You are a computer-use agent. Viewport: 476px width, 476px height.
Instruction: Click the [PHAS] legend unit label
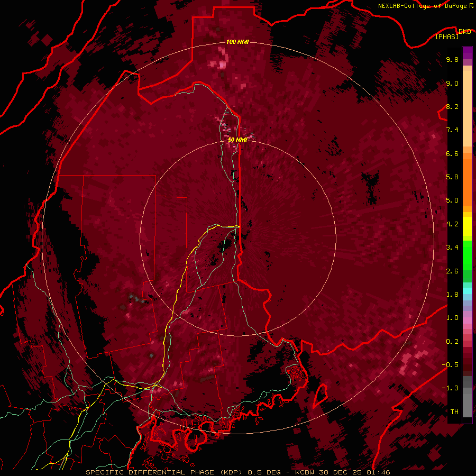[447, 36]
